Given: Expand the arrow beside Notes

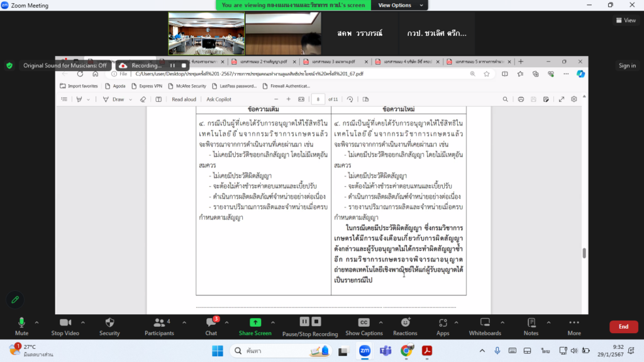Looking at the screenshot, I should [548, 322].
